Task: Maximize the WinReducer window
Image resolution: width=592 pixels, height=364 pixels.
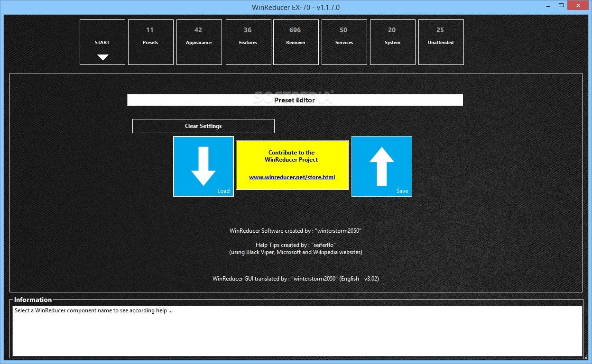Action: (x=561, y=6)
